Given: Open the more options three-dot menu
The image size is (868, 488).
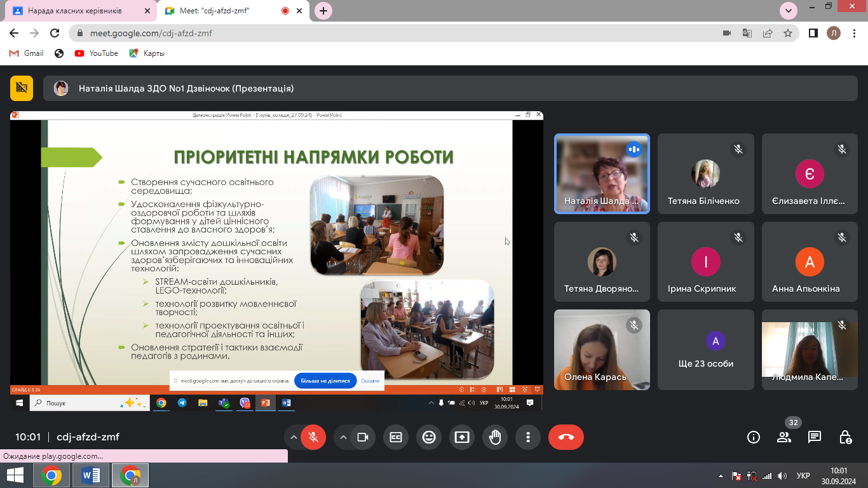Looking at the screenshot, I should [528, 437].
